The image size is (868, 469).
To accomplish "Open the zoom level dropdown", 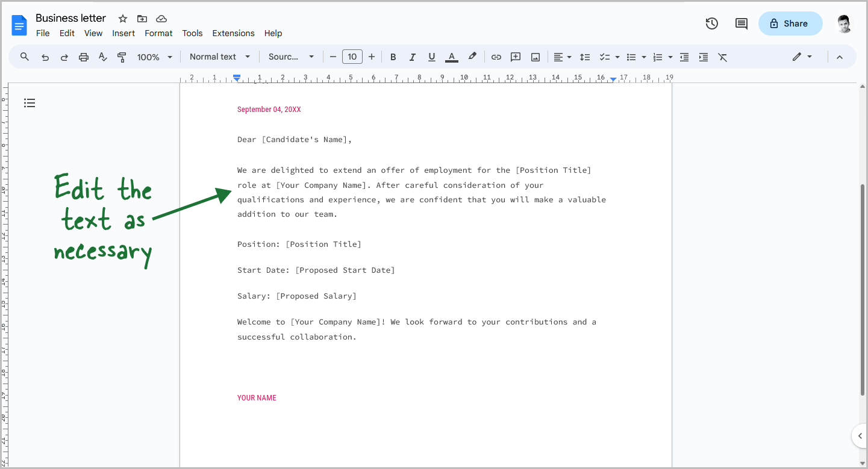I will pos(154,57).
